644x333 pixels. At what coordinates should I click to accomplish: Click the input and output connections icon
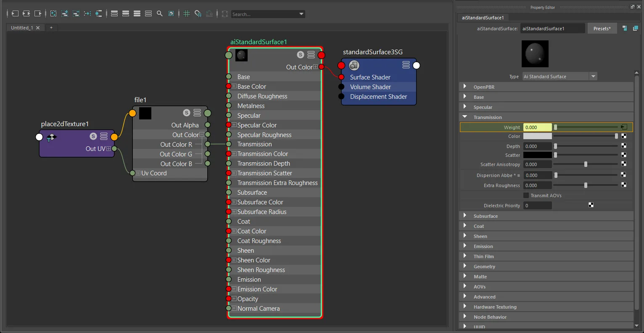point(26,13)
